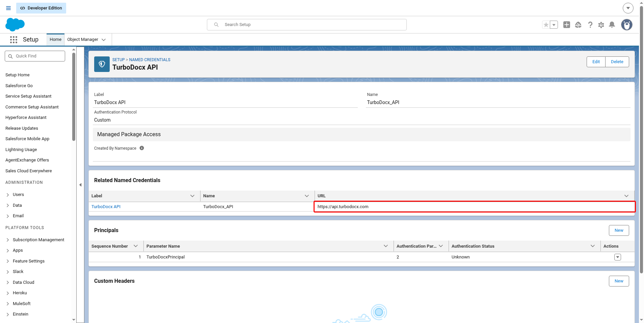
Task: Show Created By Namespace info tooltip
Action: (x=142, y=148)
